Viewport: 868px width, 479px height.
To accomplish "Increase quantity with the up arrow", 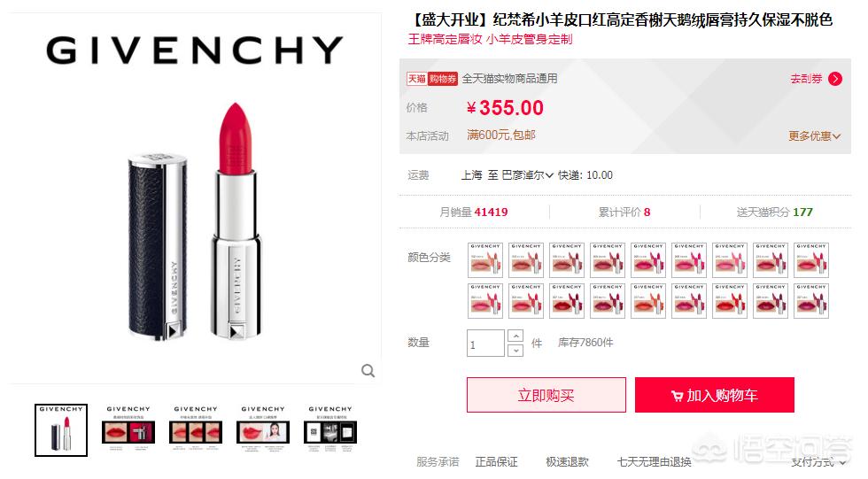I will click(515, 336).
